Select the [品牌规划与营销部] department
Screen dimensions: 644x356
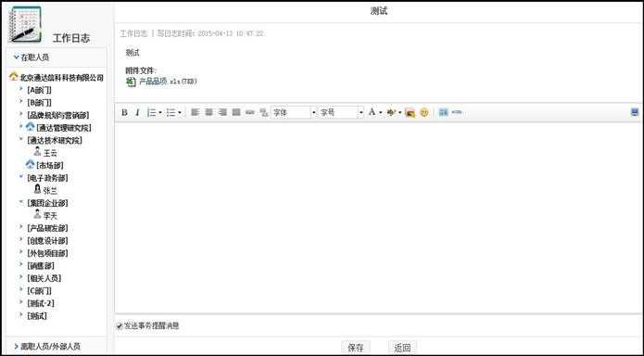coord(57,115)
